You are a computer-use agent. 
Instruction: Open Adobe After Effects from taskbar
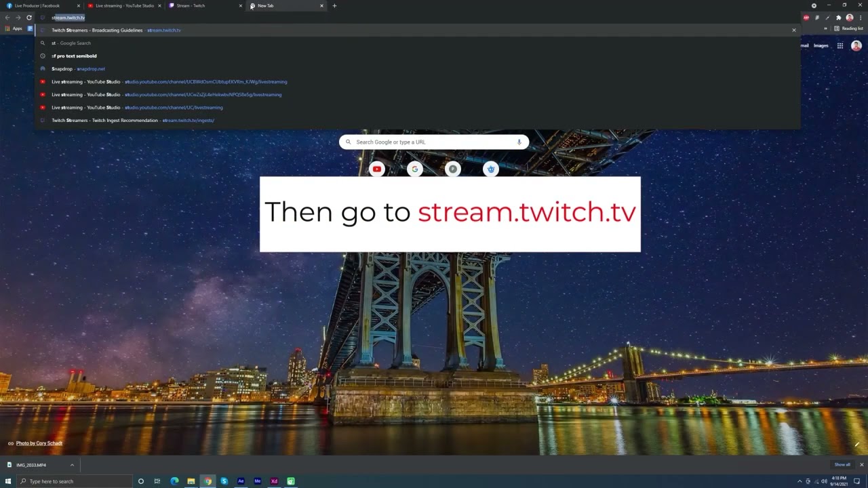[241, 481]
